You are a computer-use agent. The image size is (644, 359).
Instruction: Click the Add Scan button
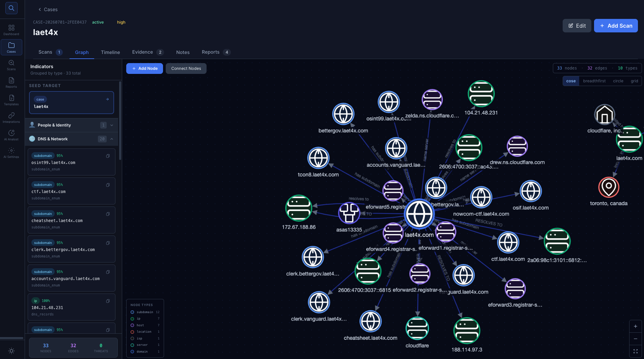pyautogui.click(x=616, y=26)
